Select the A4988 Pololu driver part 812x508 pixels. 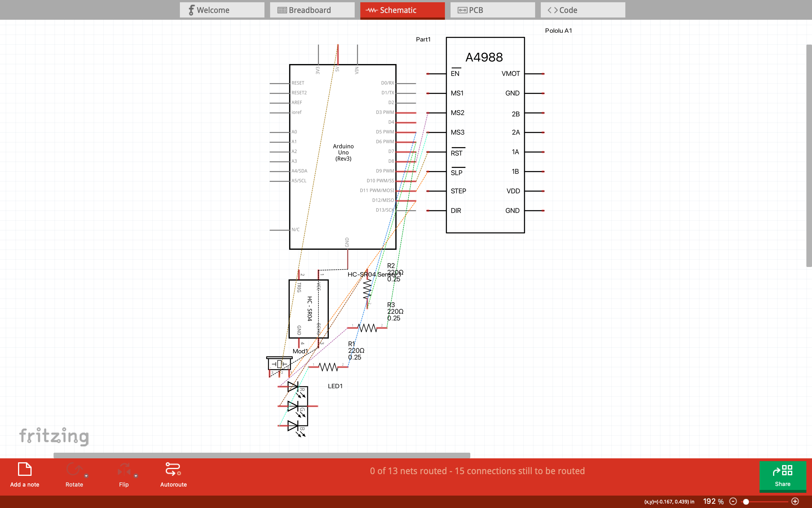click(x=485, y=135)
